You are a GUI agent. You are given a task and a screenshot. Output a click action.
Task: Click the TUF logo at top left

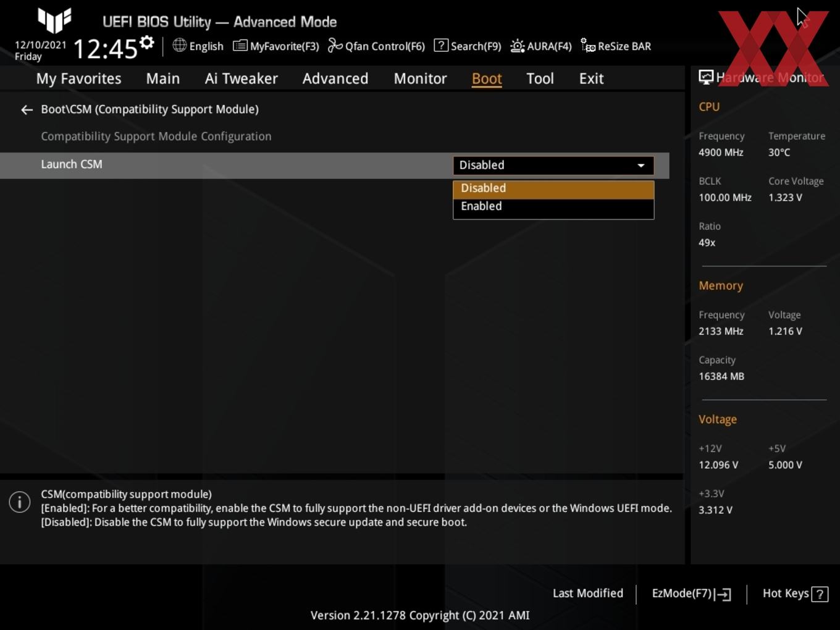click(x=54, y=20)
